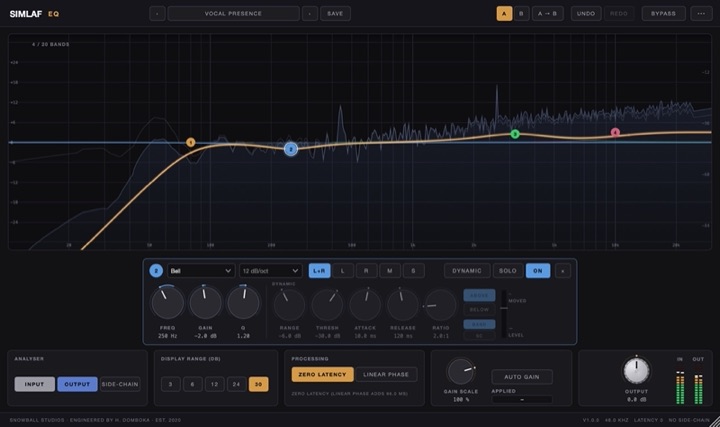Click the UNDO button
720x427 pixels.
click(x=586, y=13)
